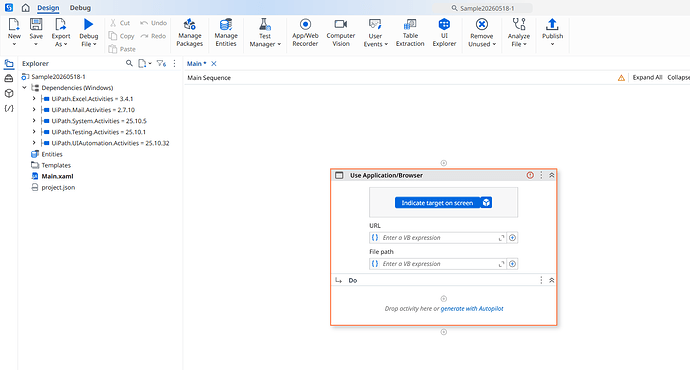Click the Manage Packages icon
The image size is (690, 370).
tap(190, 24)
